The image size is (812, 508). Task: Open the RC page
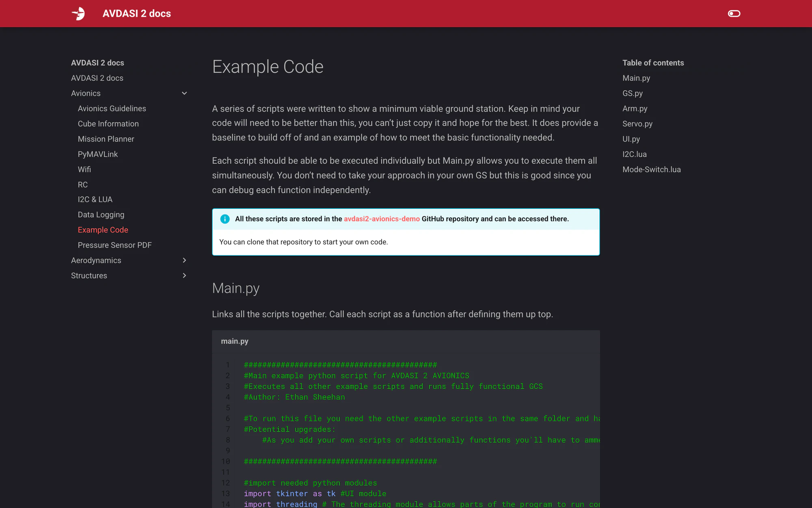click(x=82, y=185)
